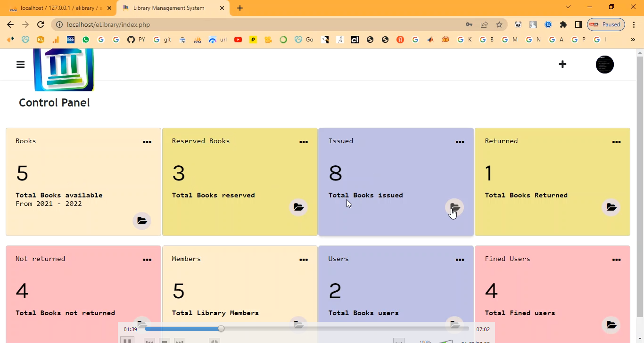This screenshot has height=343, width=644.
Task: Open the YouTube bookmark
Action: (x=238, y=40)
